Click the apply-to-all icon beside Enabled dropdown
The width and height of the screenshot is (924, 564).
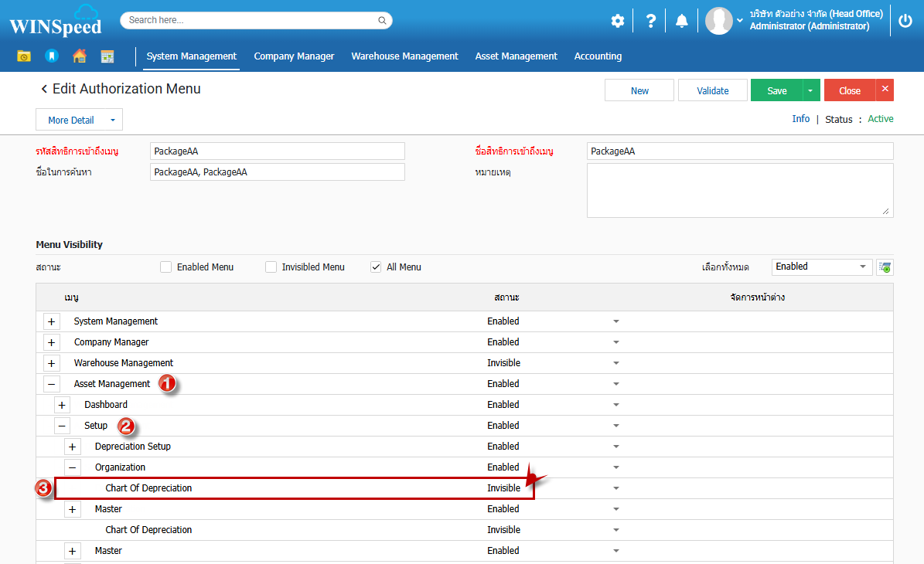tap(885, 267)
